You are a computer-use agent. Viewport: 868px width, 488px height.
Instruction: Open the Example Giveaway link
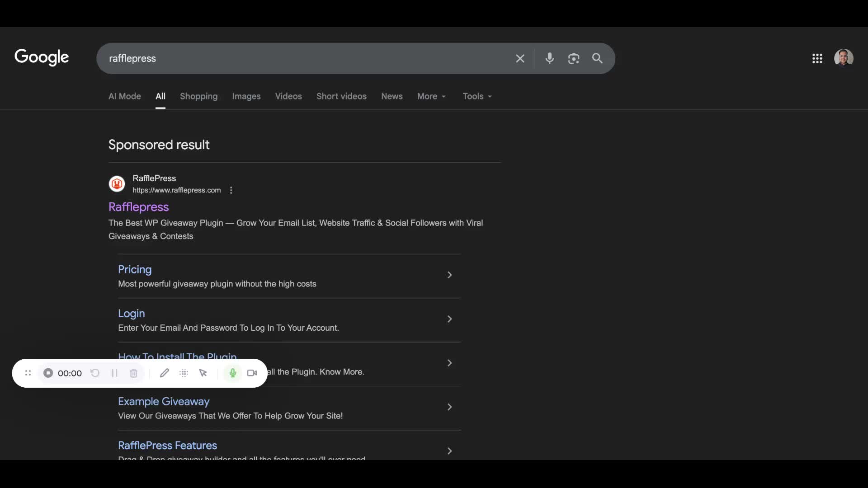[x=164, y=401]
